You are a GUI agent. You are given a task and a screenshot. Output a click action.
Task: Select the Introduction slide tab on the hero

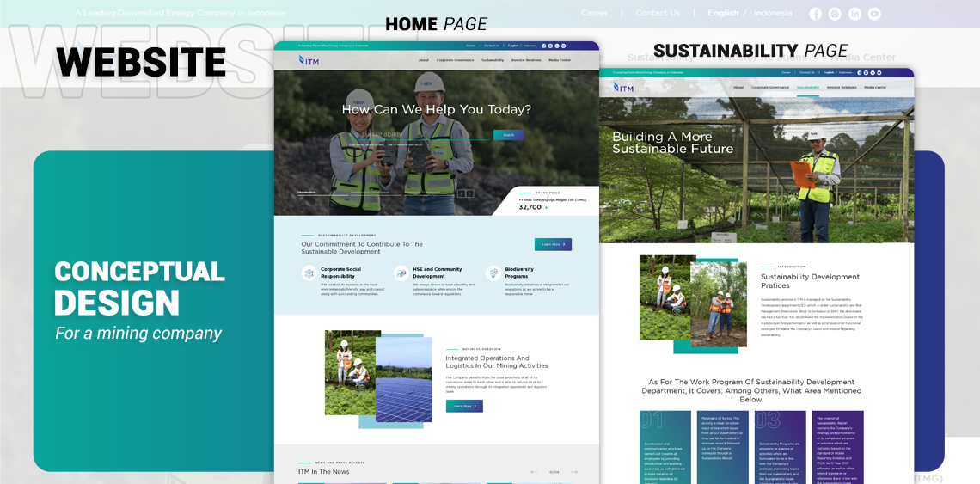click(x=307, y=192)
